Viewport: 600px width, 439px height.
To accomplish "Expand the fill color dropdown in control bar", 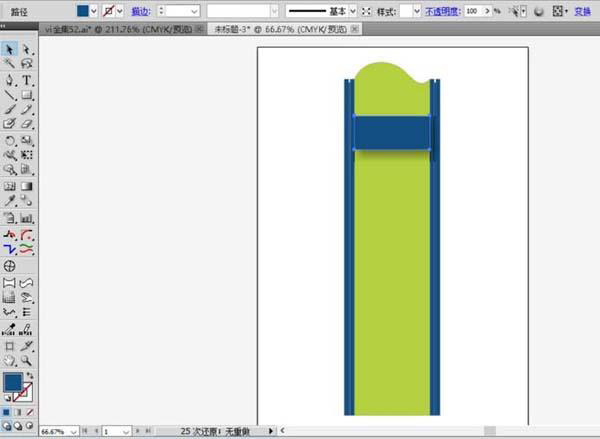I will pos(94,11).
